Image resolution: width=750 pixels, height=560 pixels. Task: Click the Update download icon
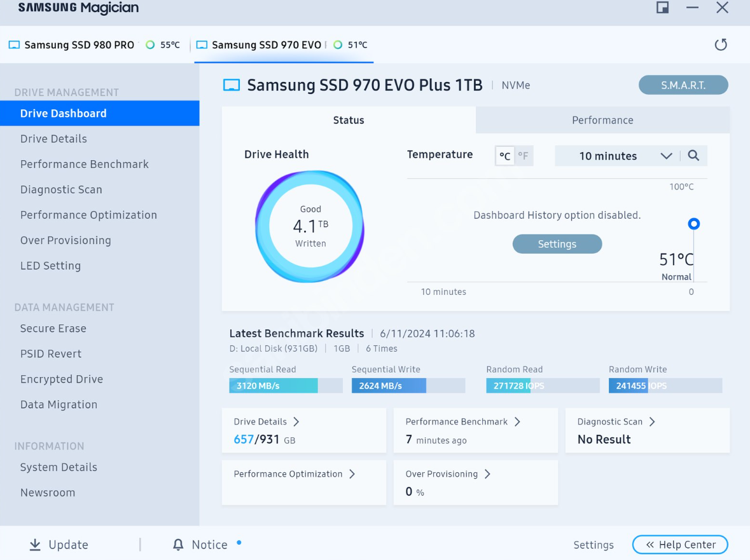tap(35, 545)
